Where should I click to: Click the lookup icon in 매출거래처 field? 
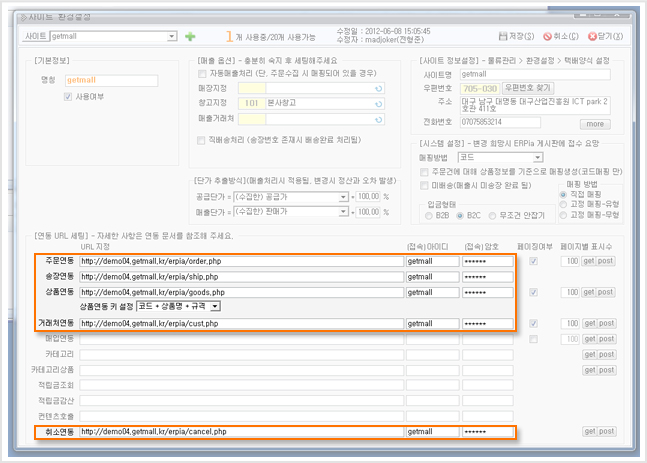pos(378,118)
